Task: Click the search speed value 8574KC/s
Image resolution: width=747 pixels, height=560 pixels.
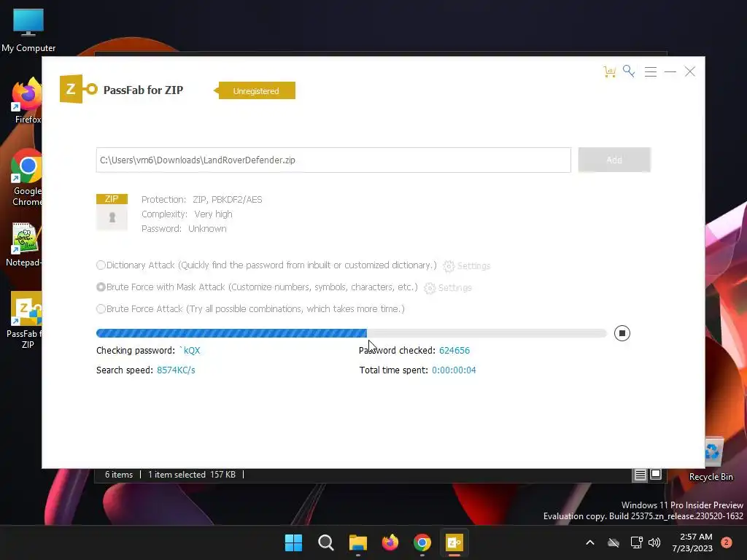Action: click(x=176, y=370)
